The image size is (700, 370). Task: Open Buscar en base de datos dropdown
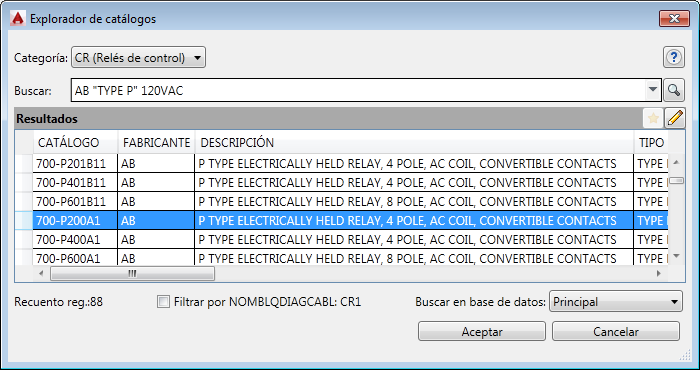point(616,302)
